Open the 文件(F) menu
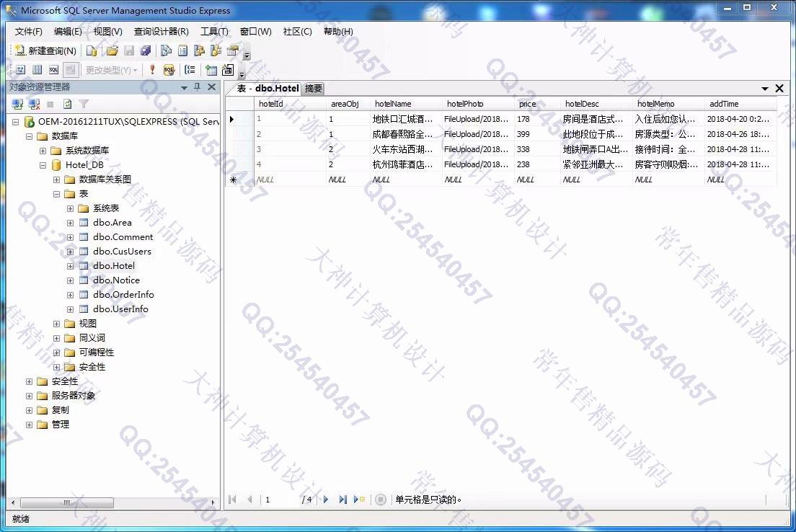796x532 pixels. pos(28,32)
